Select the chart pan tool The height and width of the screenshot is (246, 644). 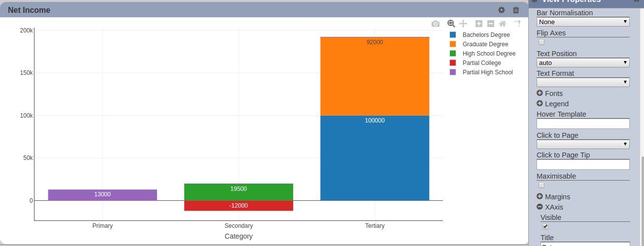coord(463,24)
